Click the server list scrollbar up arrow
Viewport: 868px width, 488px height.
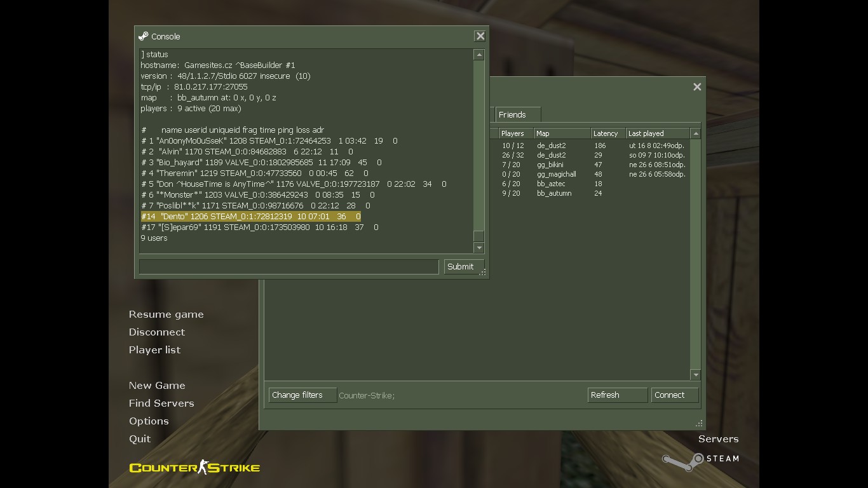pyautogui.click(x=696, y=133)
